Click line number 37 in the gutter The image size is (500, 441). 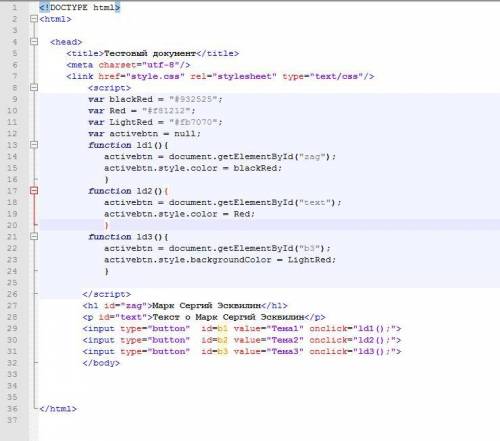(12, 420)
